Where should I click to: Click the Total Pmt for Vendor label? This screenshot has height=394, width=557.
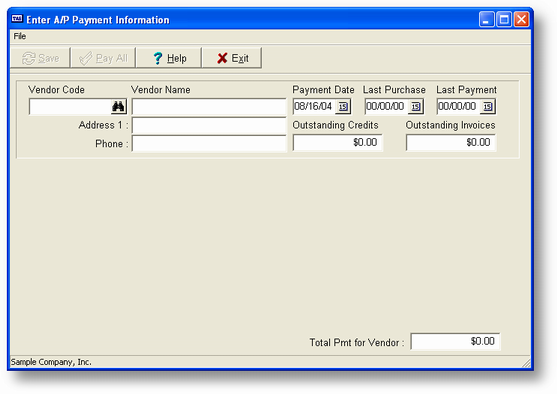pos(357,342)
